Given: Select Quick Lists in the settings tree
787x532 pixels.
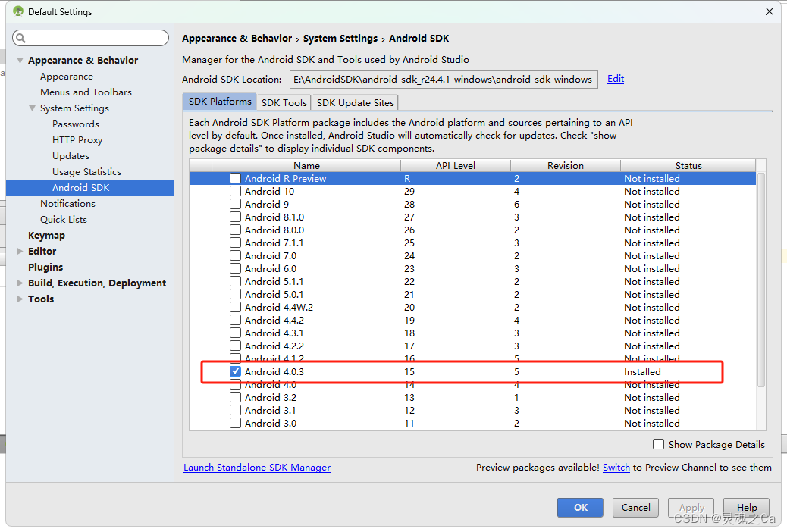Looking at the screenshot, I should click(64, 219).
